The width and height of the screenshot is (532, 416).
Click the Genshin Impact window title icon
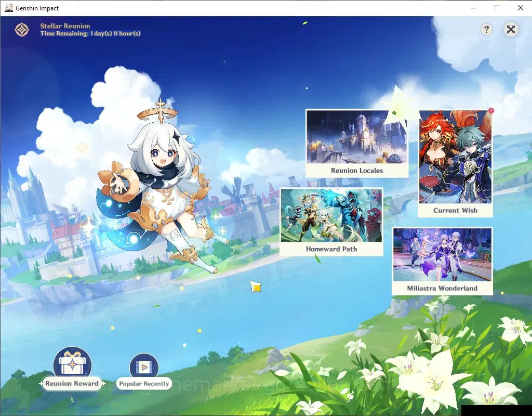point(8,8)
